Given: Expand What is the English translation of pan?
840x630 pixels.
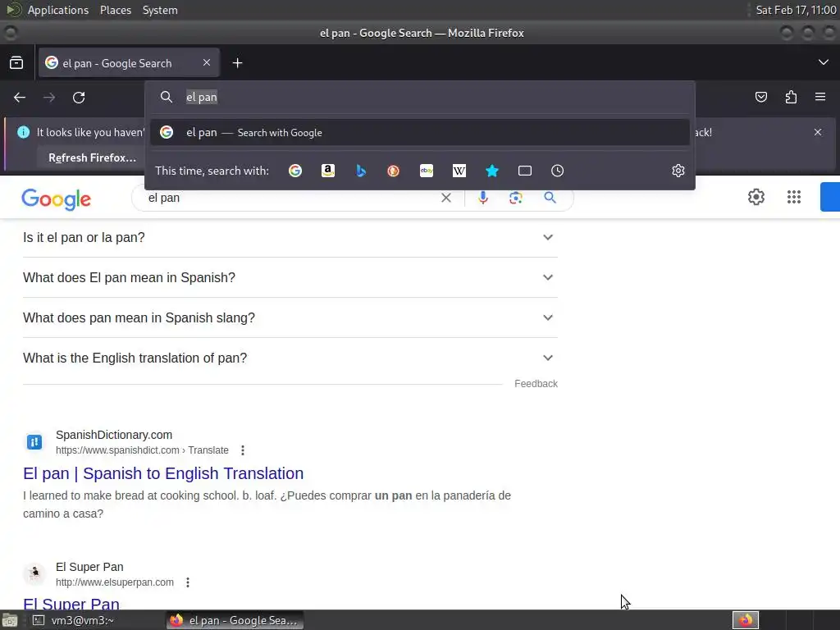Looking at the screenshot, I should pyautogui.click(x=290, y=358).
